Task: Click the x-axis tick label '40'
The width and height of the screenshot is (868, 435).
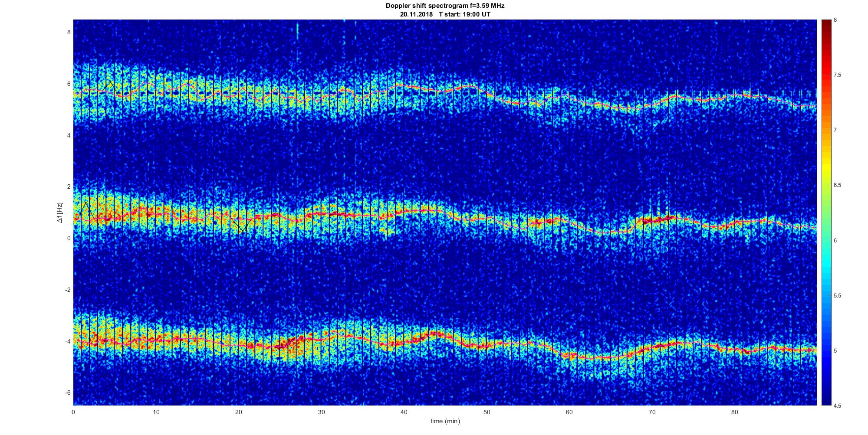Action: [404, 412]
